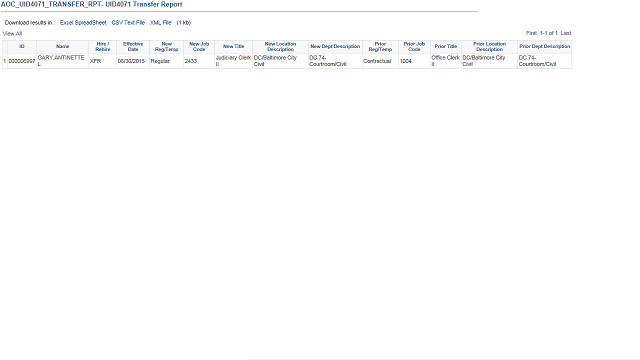Sort by Prior Location Description header

[x=489, y=47]
